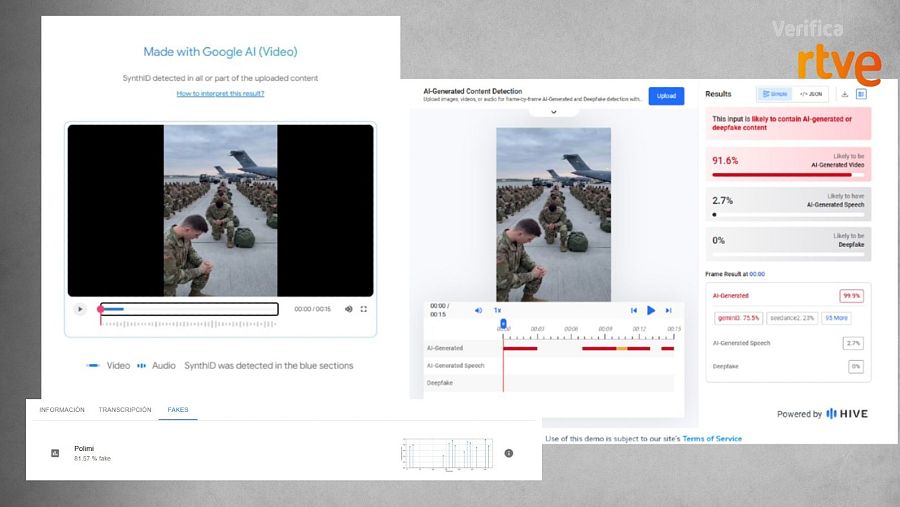The width and height of the screenshot is (900, 507).
Task: Click the Upload button
Action: (x=666, y=96)
